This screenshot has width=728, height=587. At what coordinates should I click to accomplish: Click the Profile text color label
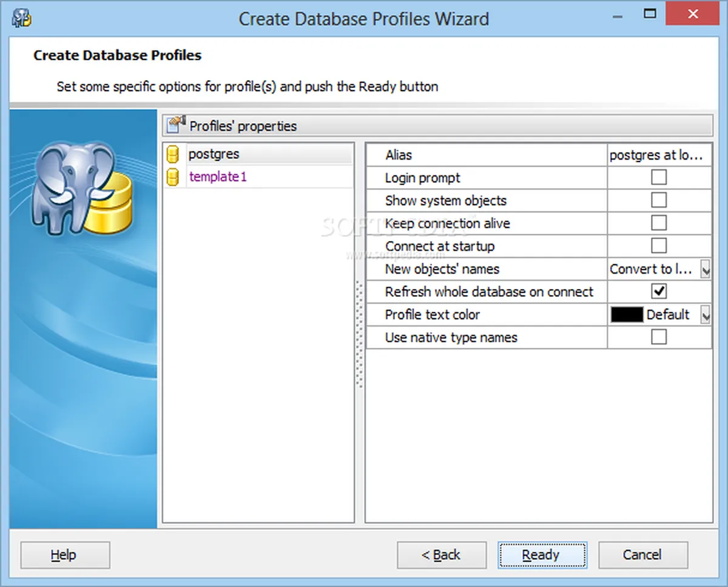pyautogui.click(x=433, y=314)
